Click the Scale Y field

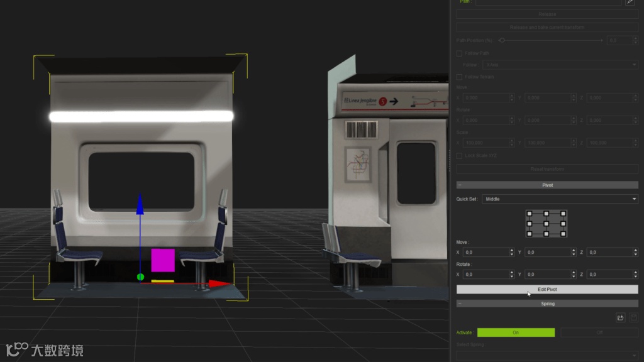click(x=548, y=143)
